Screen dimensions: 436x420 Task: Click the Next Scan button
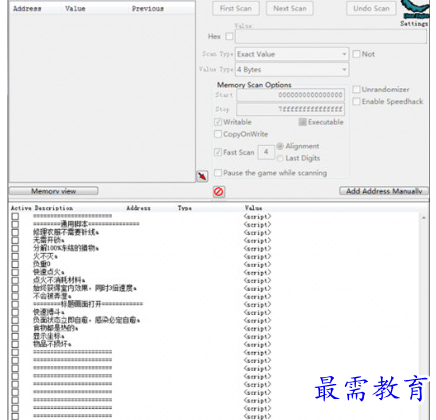(x=290, y=9)
